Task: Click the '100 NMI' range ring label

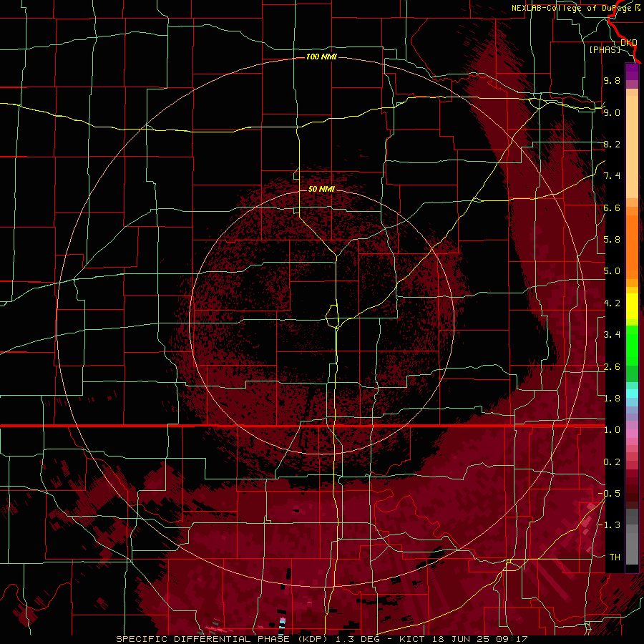Action: [321, 57]
